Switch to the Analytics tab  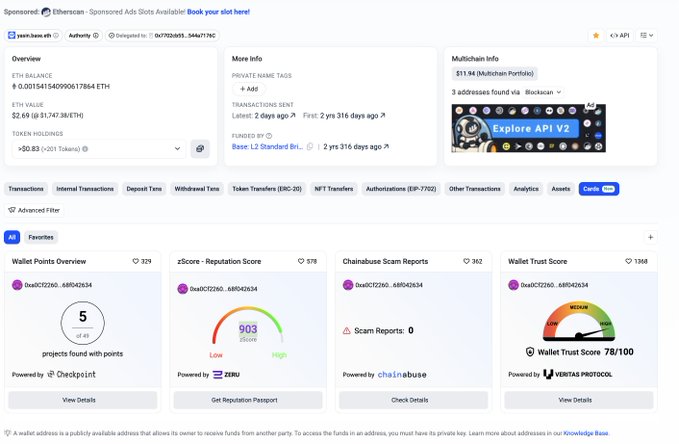click(526, 189)
